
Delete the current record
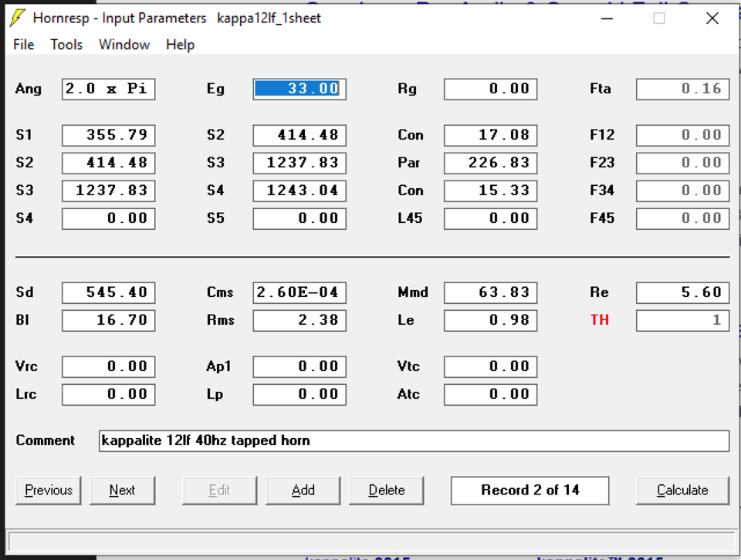387,491
